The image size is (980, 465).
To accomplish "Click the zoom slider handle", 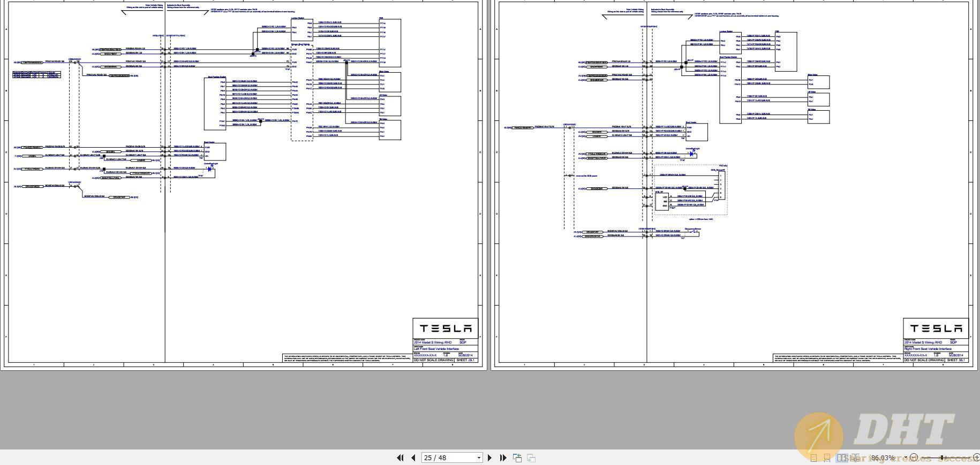I will pyautogui.click(x=942, y=458).
